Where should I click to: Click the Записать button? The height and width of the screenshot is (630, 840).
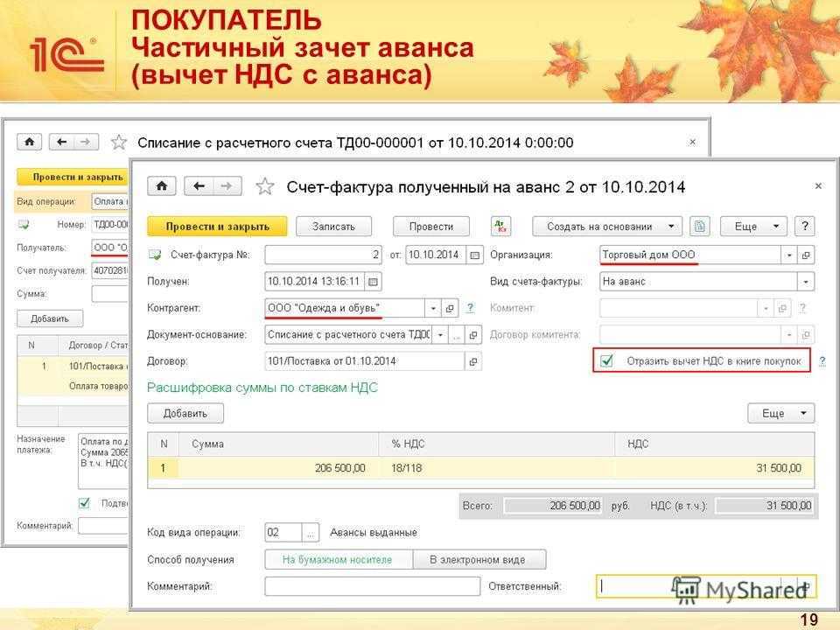click(333, 227)
